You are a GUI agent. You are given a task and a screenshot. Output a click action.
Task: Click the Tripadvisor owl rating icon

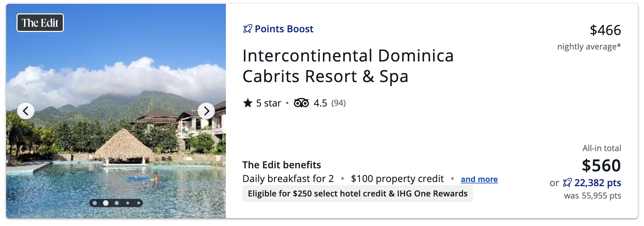point(301,103)
